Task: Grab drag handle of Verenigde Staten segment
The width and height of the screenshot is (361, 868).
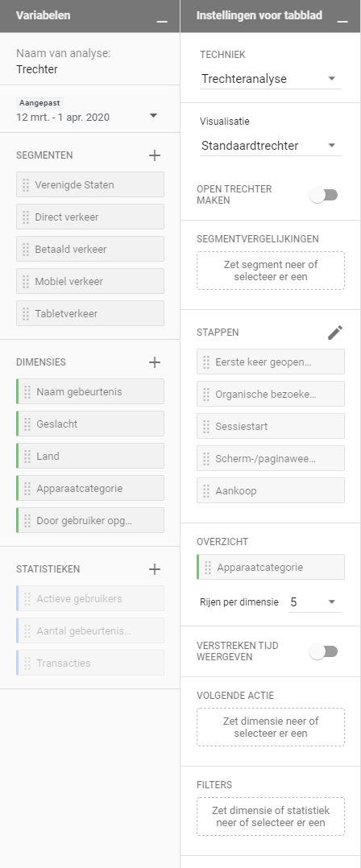Action: pyautogui.click(x=26, y=185)
